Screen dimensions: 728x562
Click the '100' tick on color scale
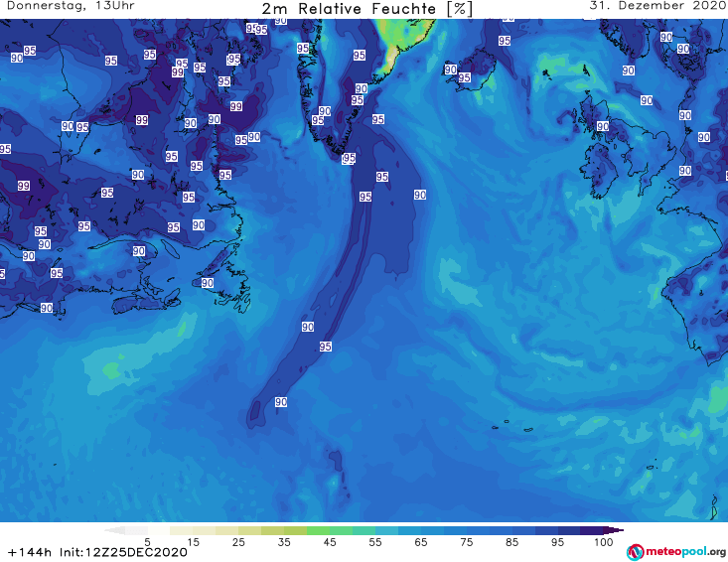point(604,542)
